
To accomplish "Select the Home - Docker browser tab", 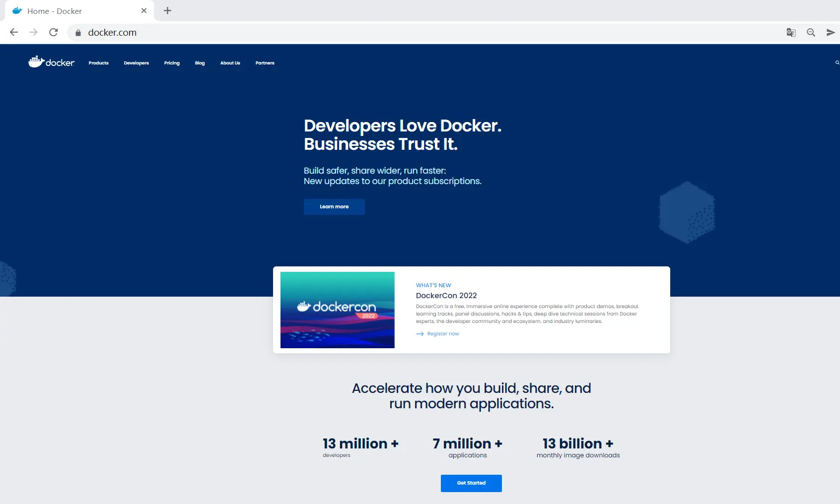I will pyautogui.click(x=79, y=11).
